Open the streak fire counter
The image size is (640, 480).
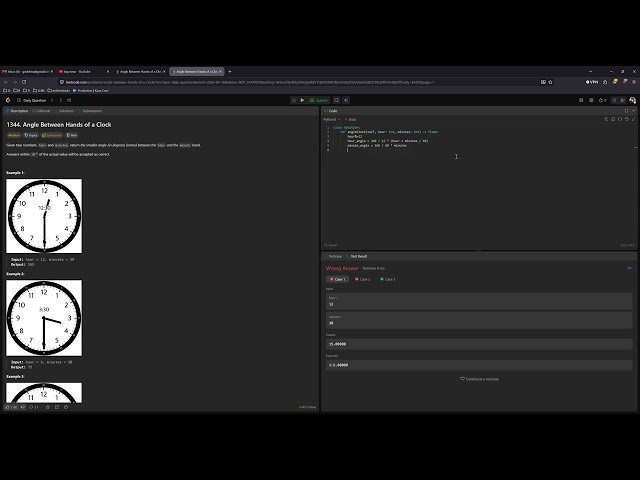[602, 100]
